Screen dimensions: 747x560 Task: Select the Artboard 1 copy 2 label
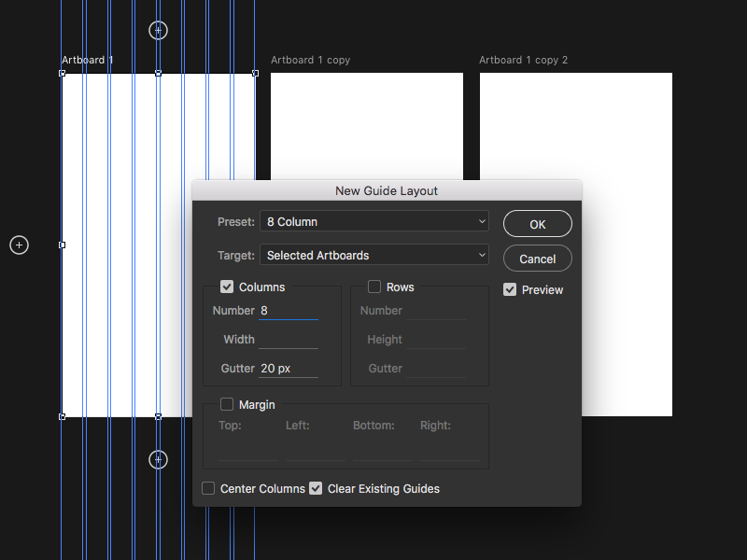pos(523,60)
